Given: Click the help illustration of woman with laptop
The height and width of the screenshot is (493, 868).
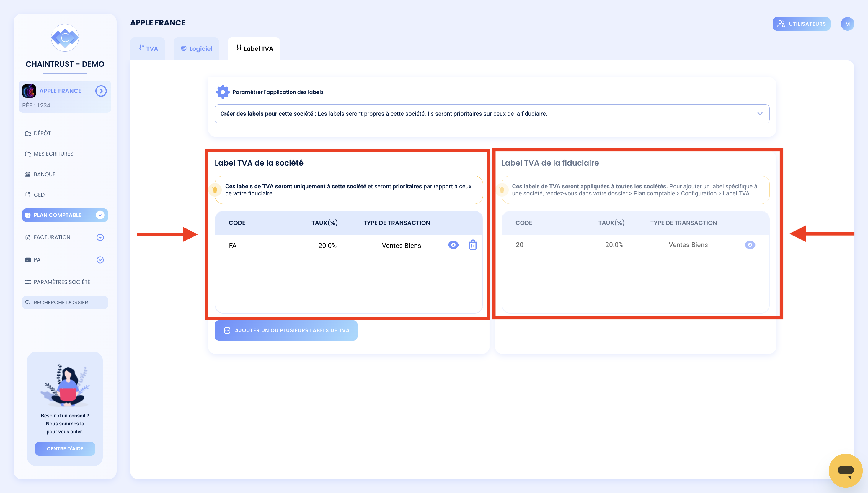Looking at the screenshot, I should tap(65, 385).
